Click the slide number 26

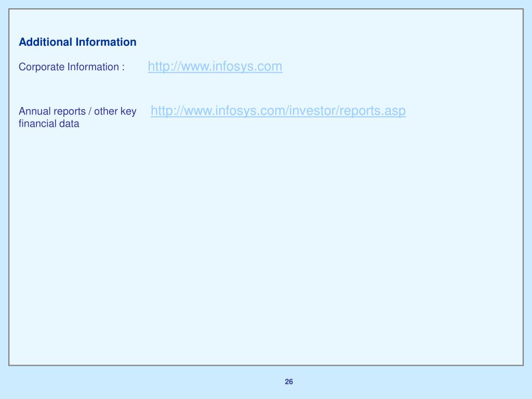289,382
